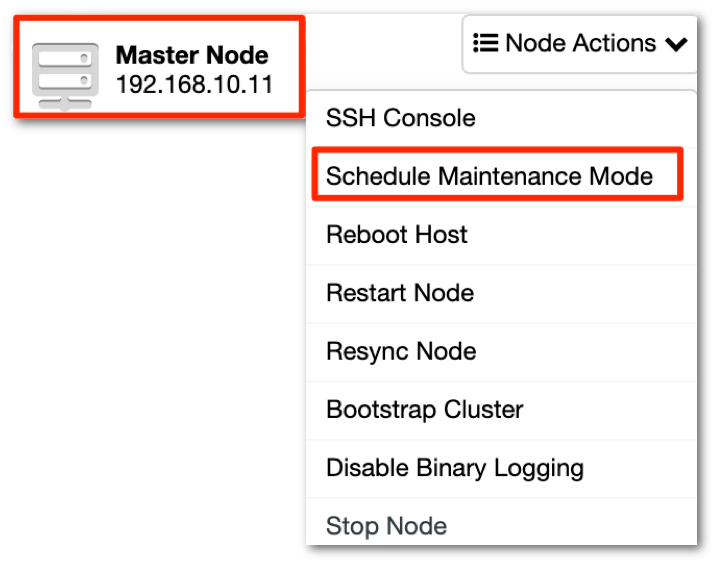The image size is (716, 564).
Task: Choose Schedule Maintenance Mode
Action: click(497, 174)
